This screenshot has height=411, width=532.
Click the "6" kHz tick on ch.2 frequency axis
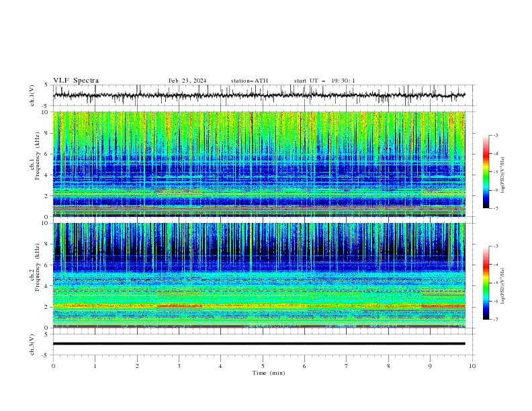47,265
